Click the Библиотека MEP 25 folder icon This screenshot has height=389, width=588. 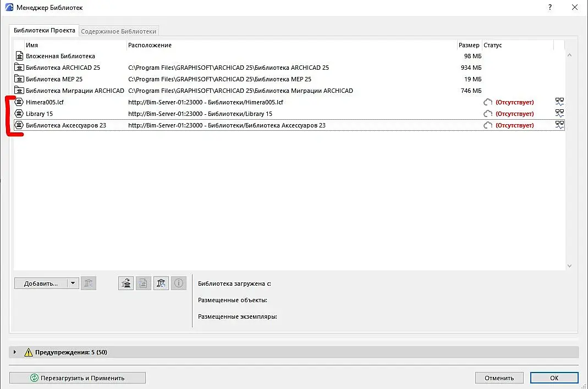point(19,79)
